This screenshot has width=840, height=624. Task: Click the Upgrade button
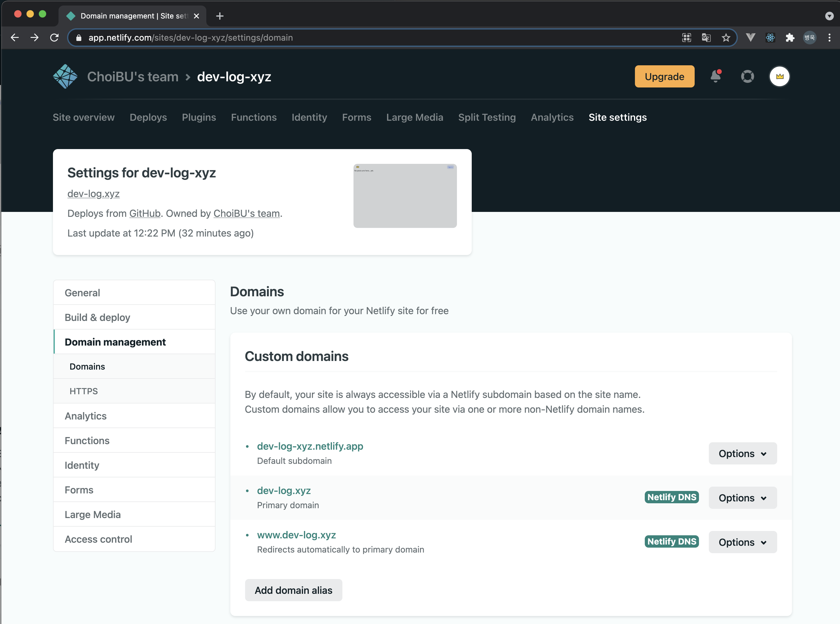664,76
